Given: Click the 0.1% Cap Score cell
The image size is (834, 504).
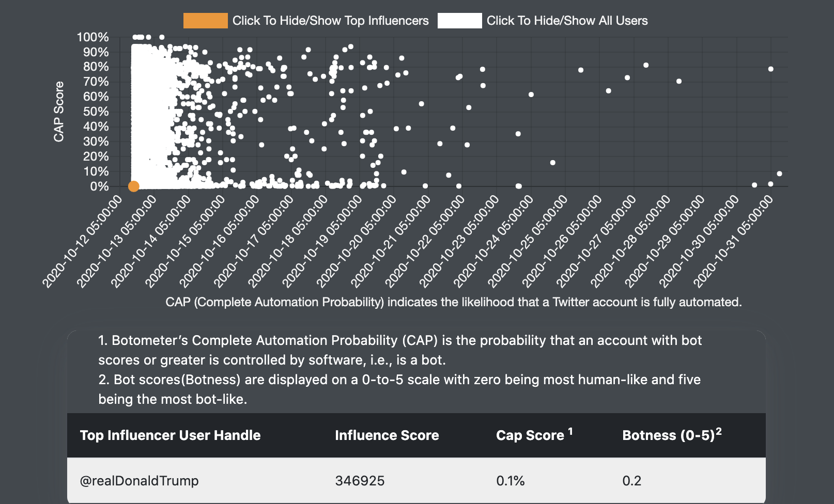Looking at the screenshot, I should 510,481.
